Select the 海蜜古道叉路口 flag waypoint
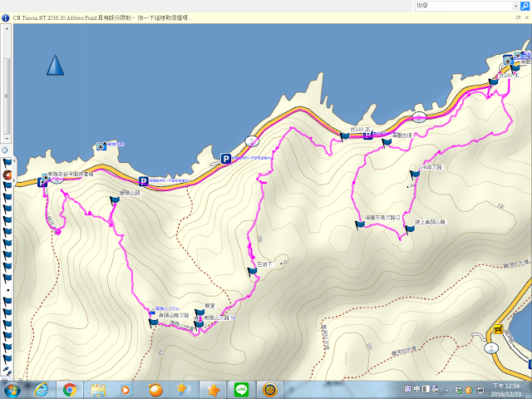 pyautogui.click(x=360, y=224)
